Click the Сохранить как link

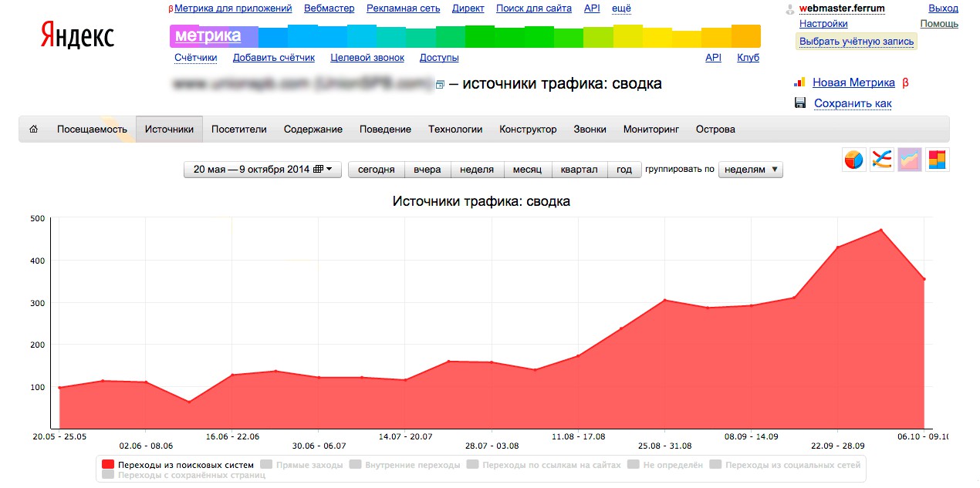[853, 103]
